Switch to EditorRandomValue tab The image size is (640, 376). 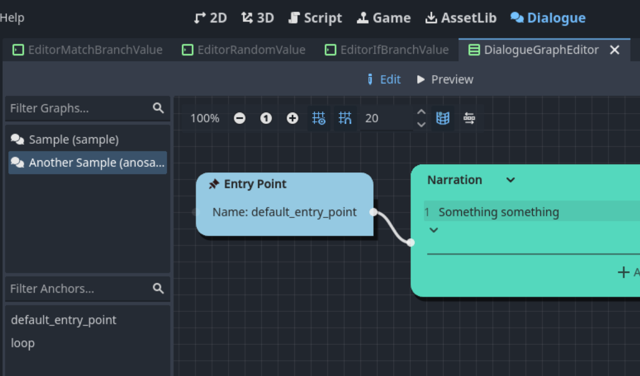[x=244, y=50]
